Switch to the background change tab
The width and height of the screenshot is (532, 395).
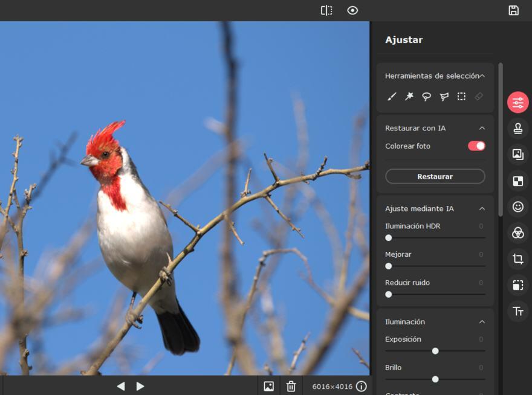tap(517, 181)
